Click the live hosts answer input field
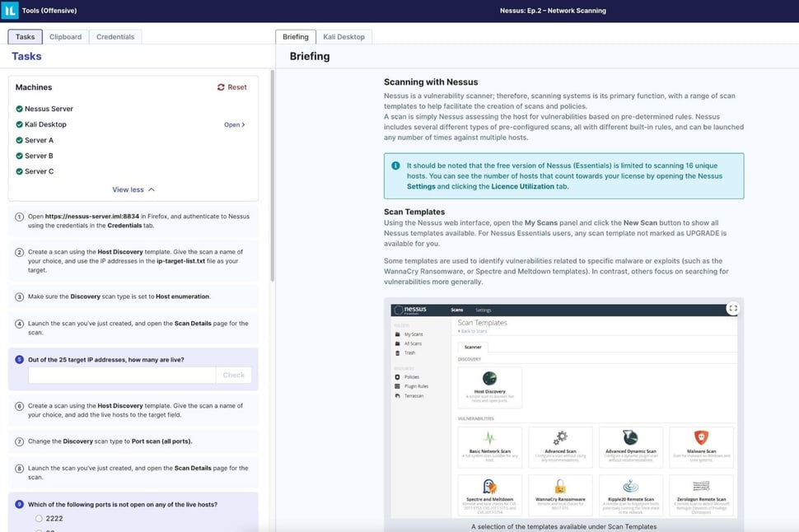 coord(122,375)
